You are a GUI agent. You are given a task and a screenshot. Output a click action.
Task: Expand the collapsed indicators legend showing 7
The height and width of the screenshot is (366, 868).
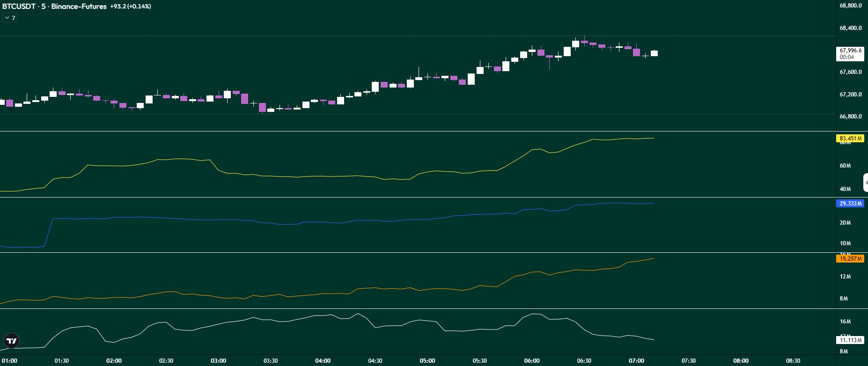(10, 18)
